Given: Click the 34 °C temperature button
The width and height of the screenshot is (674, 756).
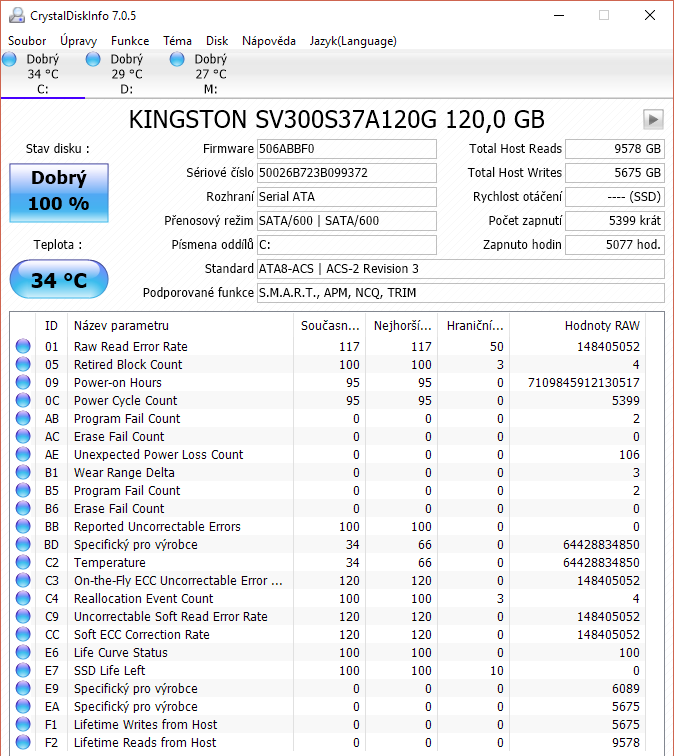Looking at the screenshot, I should 59,279.
